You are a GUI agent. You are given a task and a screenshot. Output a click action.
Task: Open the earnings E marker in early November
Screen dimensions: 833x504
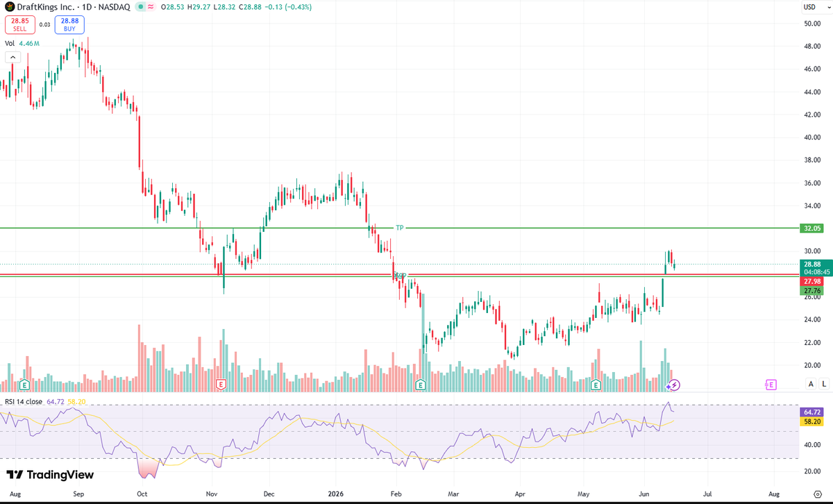coord(221,384)
